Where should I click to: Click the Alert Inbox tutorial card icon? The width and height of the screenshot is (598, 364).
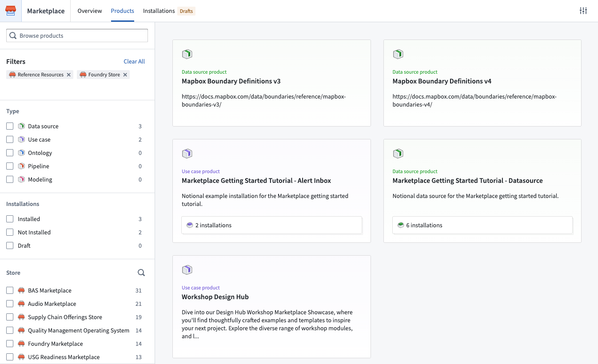(187, 154)
